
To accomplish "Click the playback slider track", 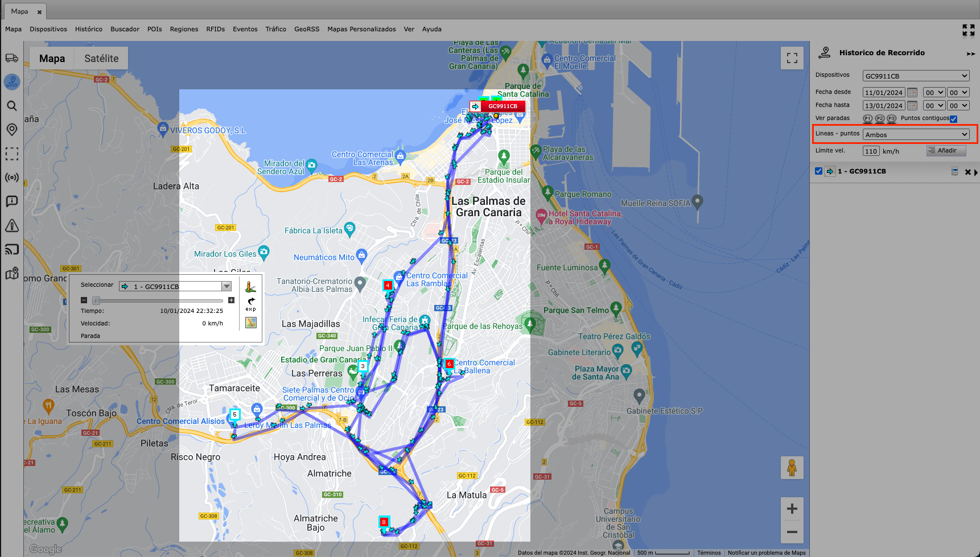I will [x=157, y=300].
